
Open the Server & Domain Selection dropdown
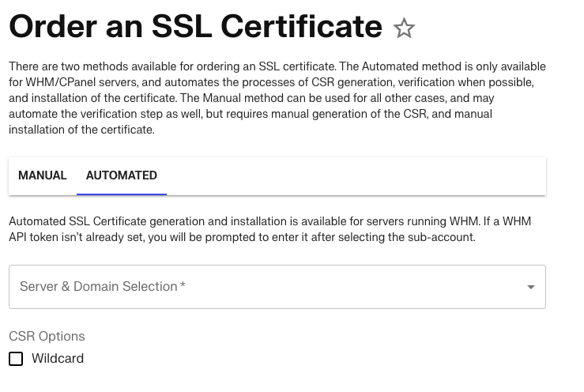pos(277,287)
